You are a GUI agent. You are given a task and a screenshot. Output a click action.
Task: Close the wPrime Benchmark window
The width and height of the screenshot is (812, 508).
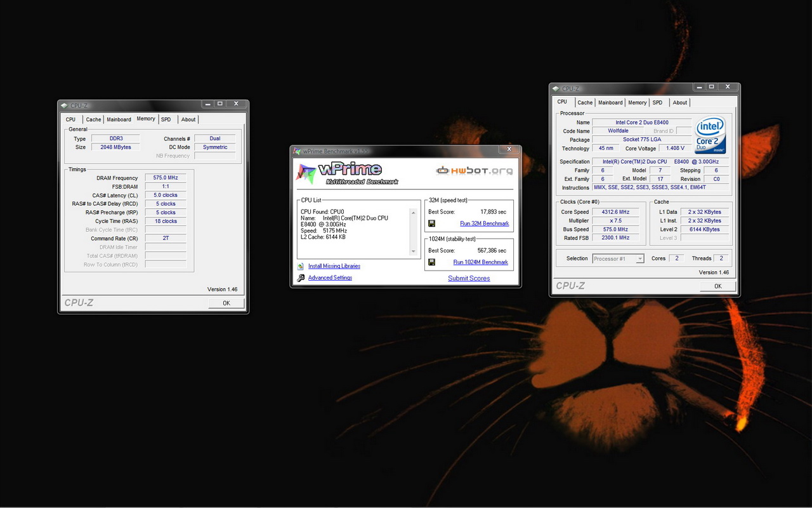(509, 150)
